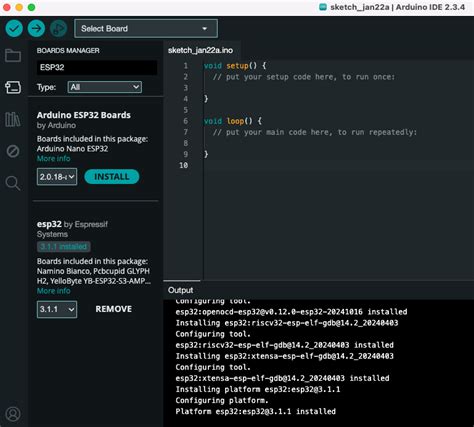Click the Upload arrow button
474x427 pixels.
[36, 28]
